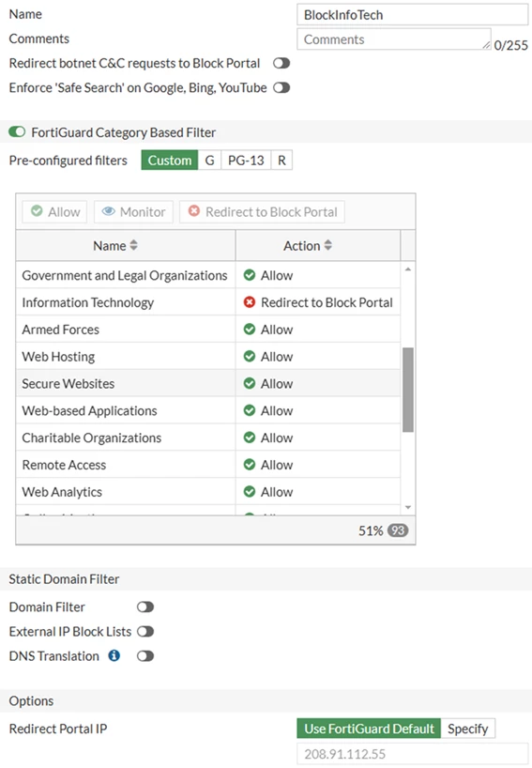Click the 208.91.112.55 IP field

pyautogui.click(x=412, y=754)
